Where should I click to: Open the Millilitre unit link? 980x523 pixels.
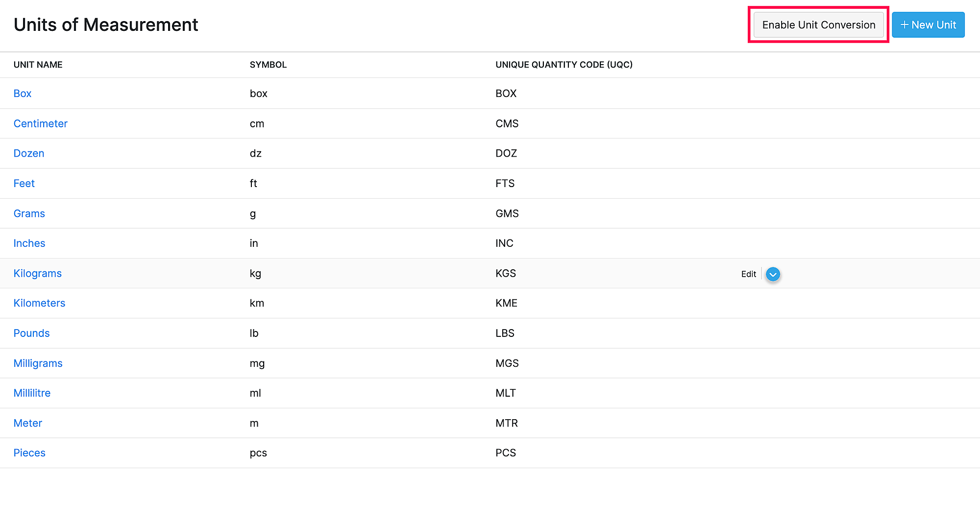click(x=32, y=393)
